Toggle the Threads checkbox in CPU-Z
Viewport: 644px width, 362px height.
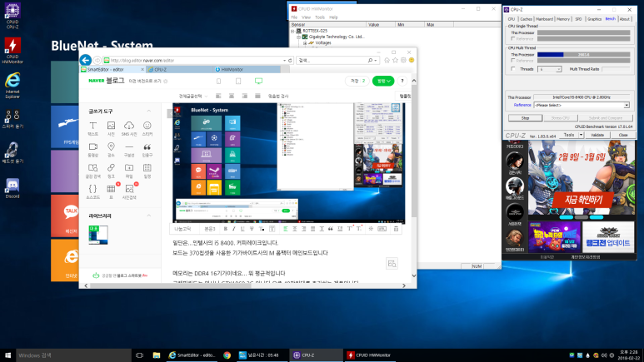coord(513,69)
